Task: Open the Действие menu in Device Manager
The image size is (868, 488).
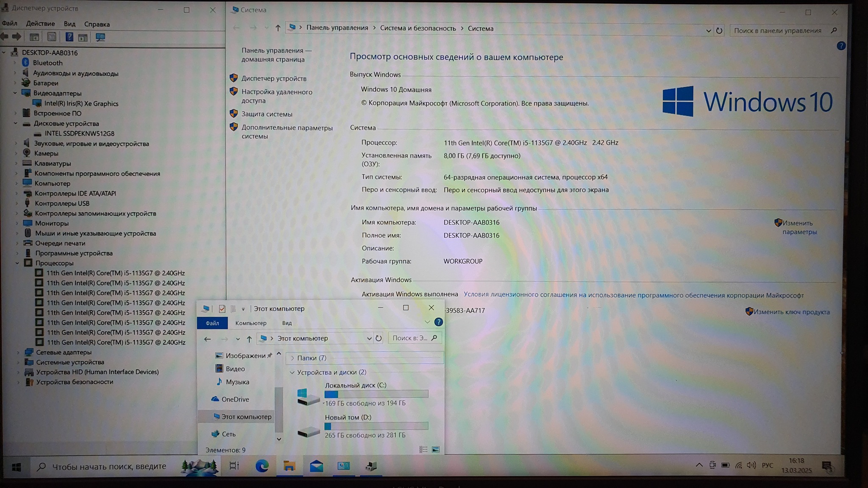Action: pyautogui.click(x=40, y=24)
